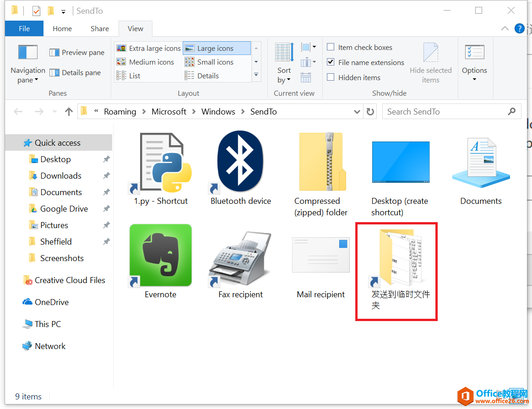Image resolution: width=532 pixels, height=409 pixels.
Task: Switch to the Share ribbon tab
Action: (100, 28)
